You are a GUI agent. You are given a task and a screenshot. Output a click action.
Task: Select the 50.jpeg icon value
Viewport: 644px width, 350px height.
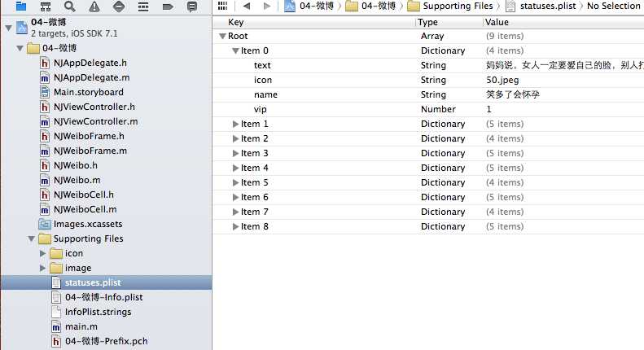point(502,80)
